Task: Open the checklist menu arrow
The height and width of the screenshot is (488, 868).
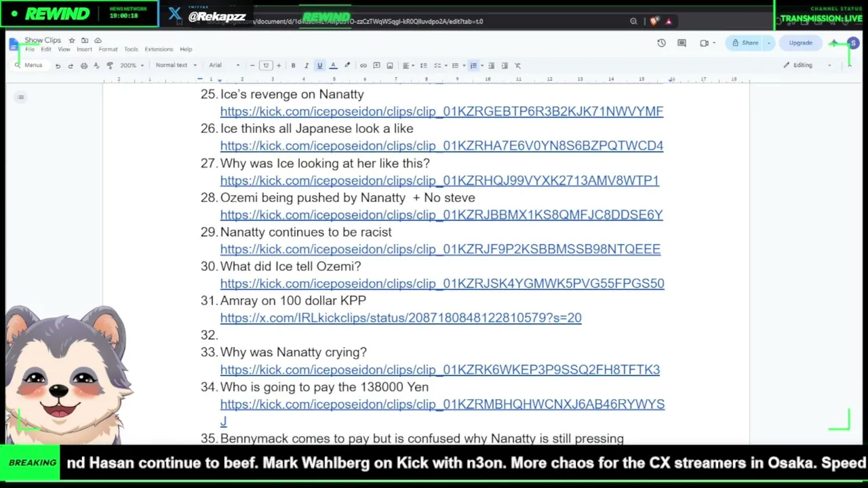Action: (x=447, y=66)
